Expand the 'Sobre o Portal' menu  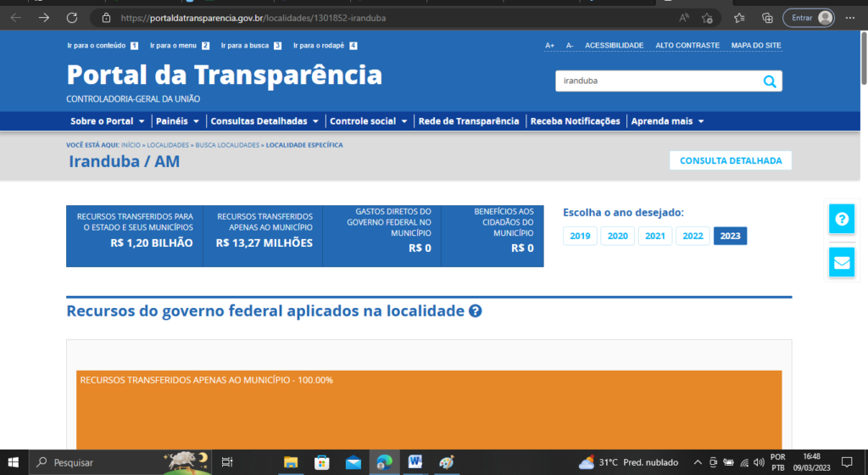(108, 121)
